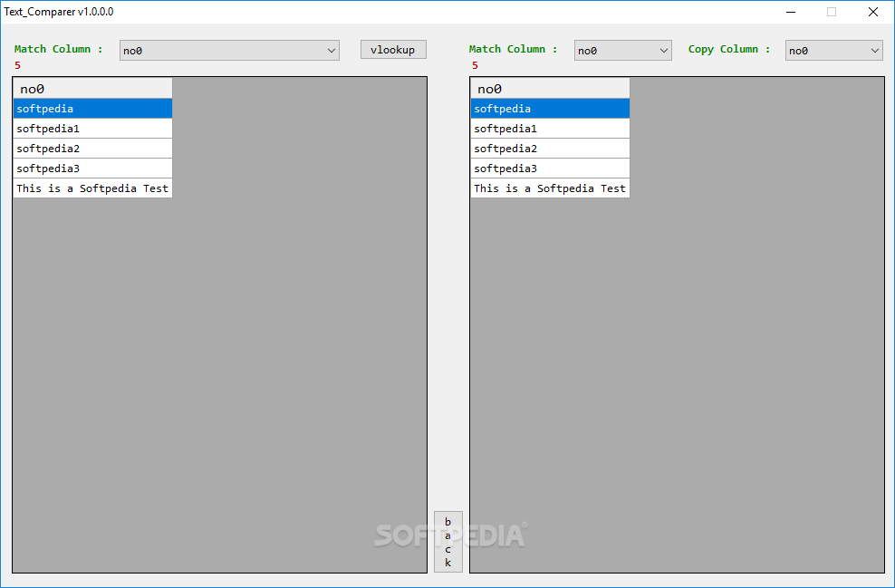Select softpedia2 row in left table
895x588 pixels.
93,149
